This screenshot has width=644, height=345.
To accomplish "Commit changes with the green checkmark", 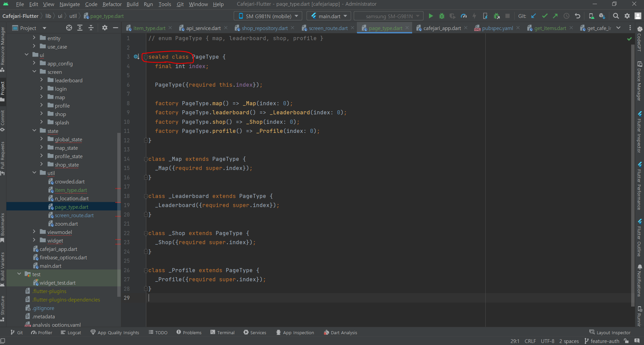I will (545, 16).
